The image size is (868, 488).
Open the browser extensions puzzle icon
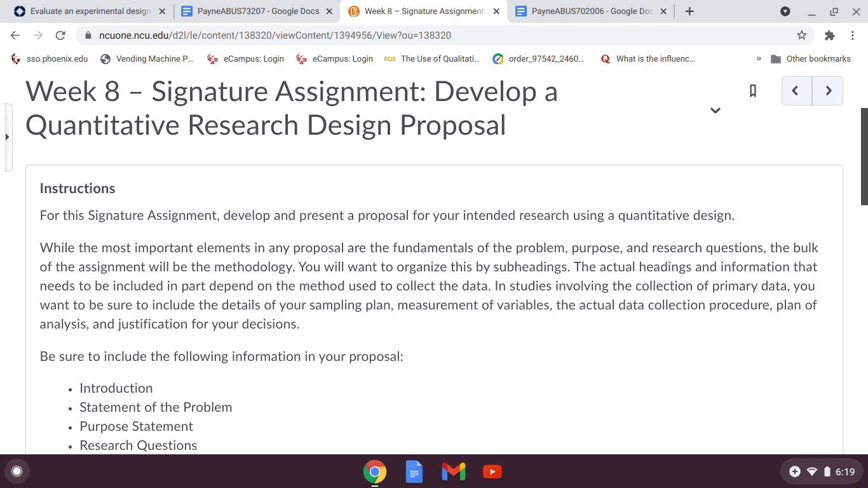pyautogui.click(x=829, y=35)
